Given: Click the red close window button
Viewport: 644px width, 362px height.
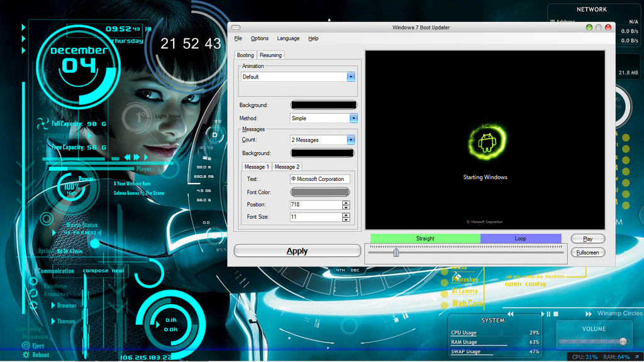Looking at the screenshot, I should (x=608, y=28).
